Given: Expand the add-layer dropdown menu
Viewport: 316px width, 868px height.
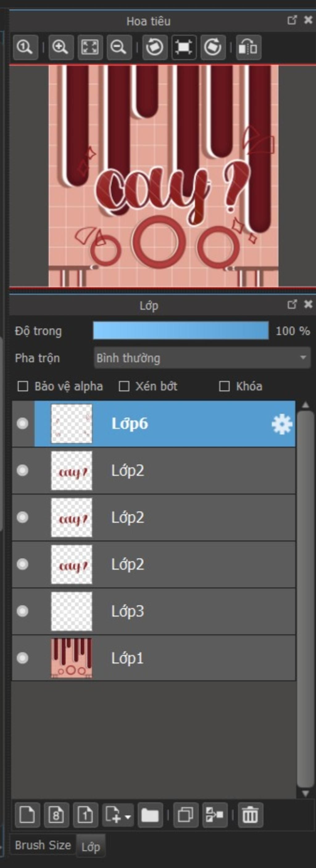Looking at the screenshot, I should [x=128, y=816].
